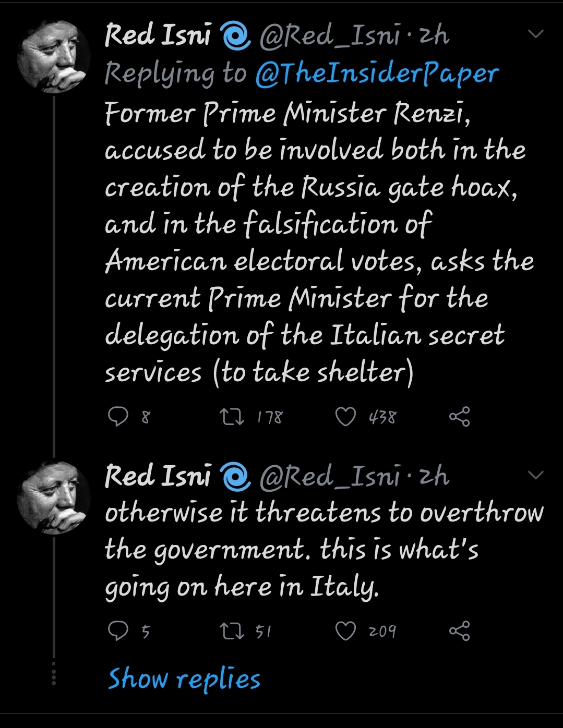This screenshot has height=728, width=563.
Task: Click the blue spiral badge on first tweet
Action: click(235, 37)
